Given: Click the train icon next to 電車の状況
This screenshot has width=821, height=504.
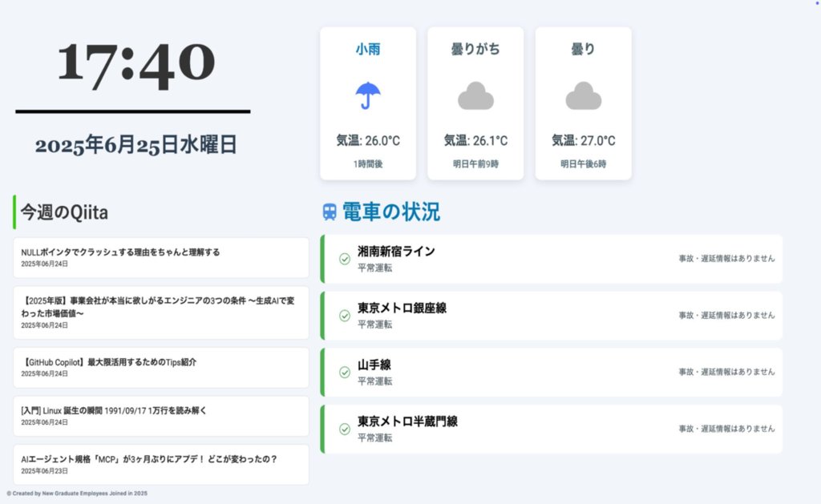Looking at the screenshot, I should coord(329,212).
